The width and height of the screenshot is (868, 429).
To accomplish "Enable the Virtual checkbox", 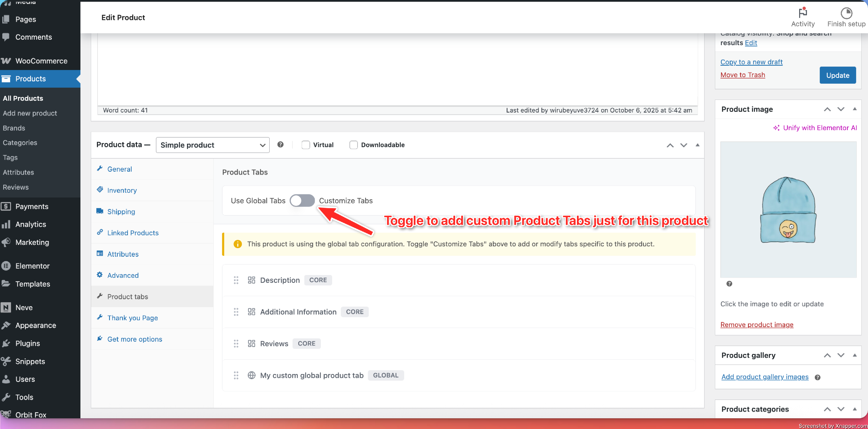I will (305, 145).
